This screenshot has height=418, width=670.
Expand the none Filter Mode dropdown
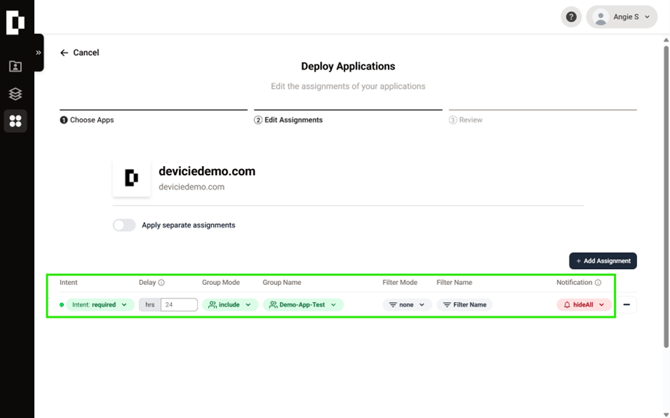406,305
